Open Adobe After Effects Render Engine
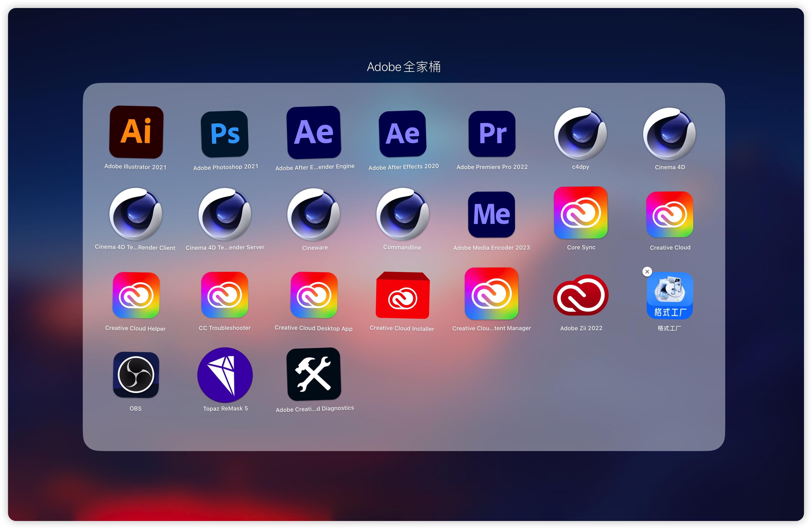The height and width of the screenshot is (529, 812). pyautogui.click(x=314, y=132)
